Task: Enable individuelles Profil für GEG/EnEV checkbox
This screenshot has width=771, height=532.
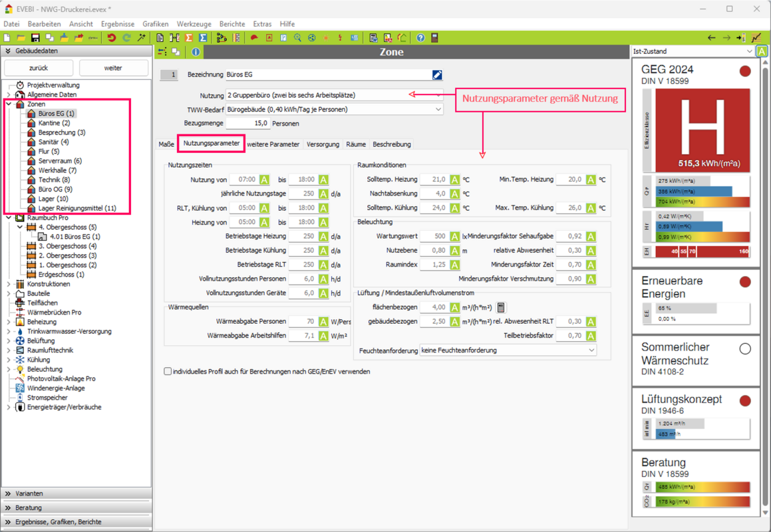Action: (168, 372)
